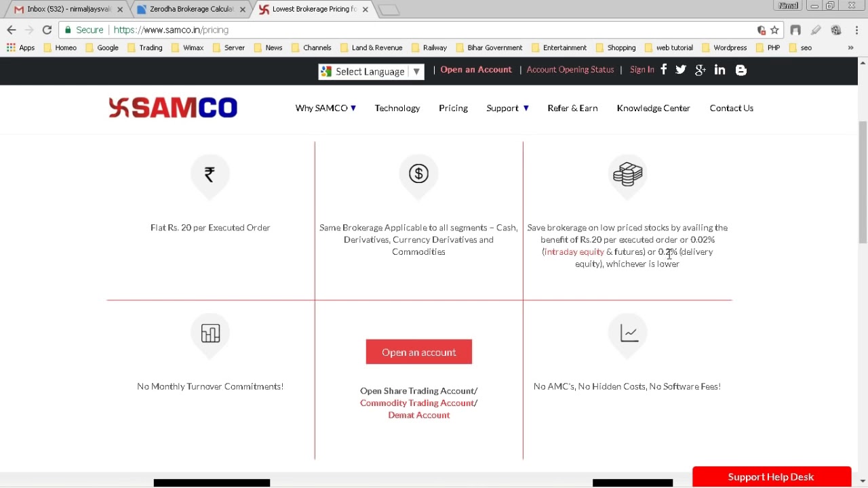Click the Blogger icon in header
The width and height of the screenshot is (868, 488).
[741, 70]
